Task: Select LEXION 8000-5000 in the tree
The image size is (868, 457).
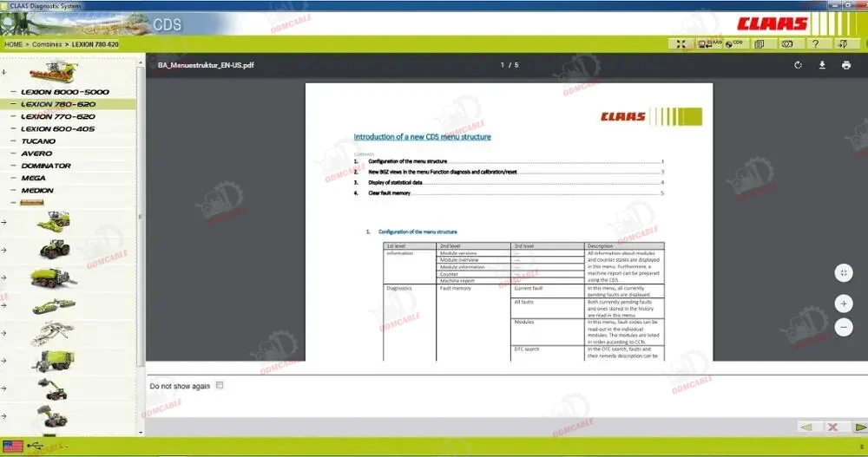Action: point(65,92)
